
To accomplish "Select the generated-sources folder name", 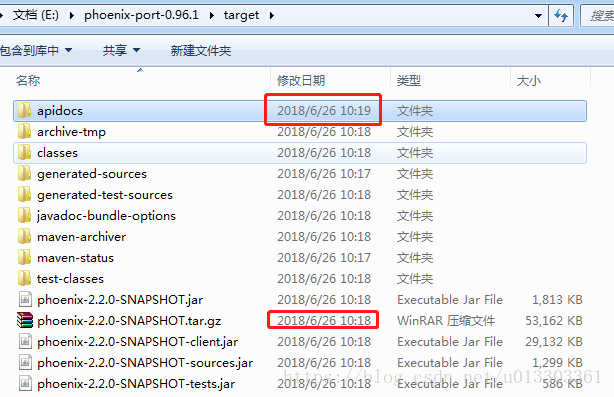I will tap(92, 174).
